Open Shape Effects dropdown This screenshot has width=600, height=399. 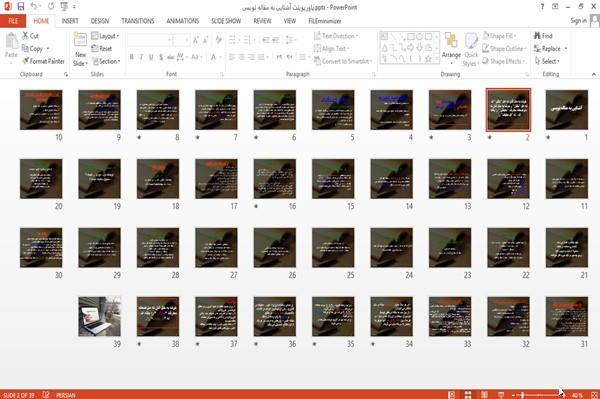point(504,61)
